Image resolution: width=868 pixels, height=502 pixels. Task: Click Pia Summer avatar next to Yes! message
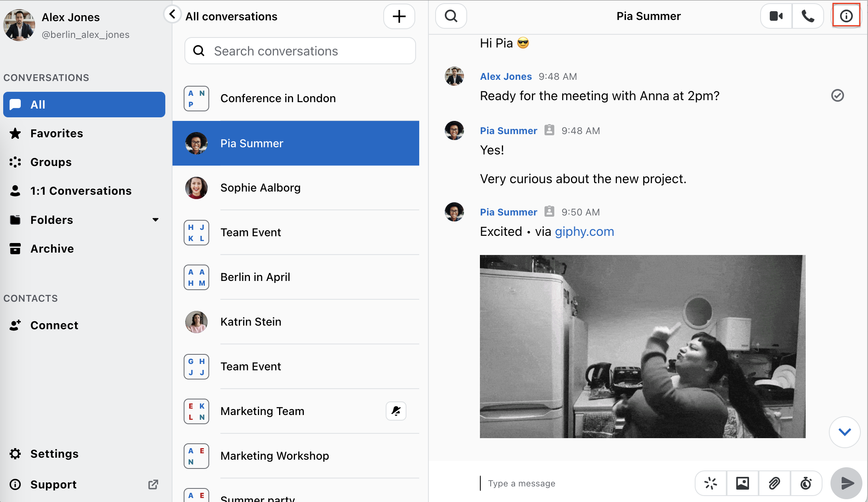(x=454, y=130)
